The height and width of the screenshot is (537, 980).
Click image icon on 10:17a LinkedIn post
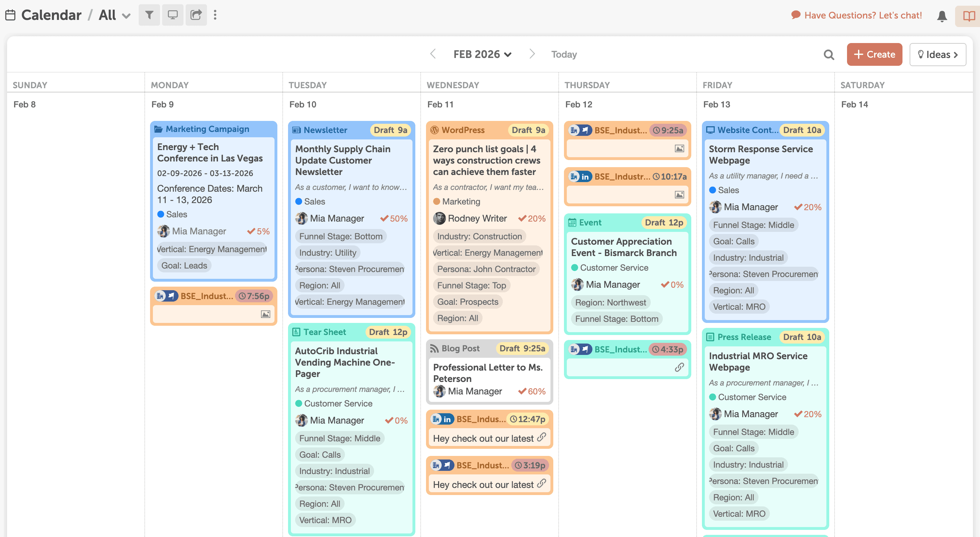coord(680,195)
